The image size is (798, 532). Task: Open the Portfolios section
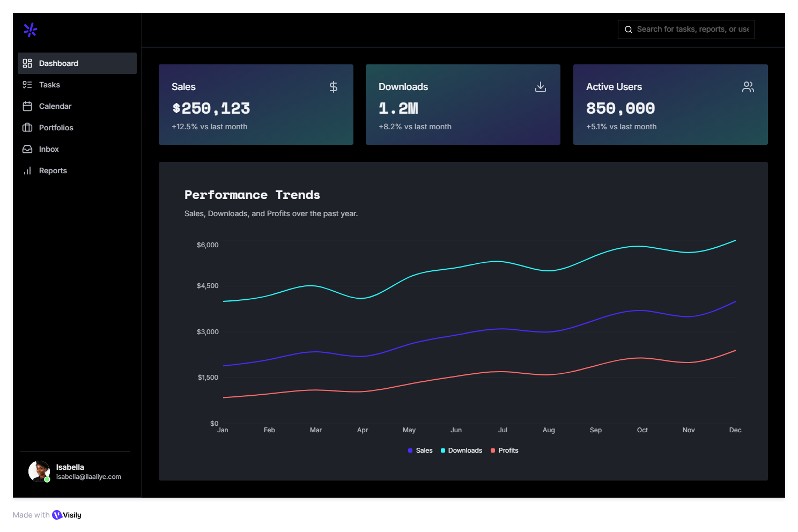[56, 128]
